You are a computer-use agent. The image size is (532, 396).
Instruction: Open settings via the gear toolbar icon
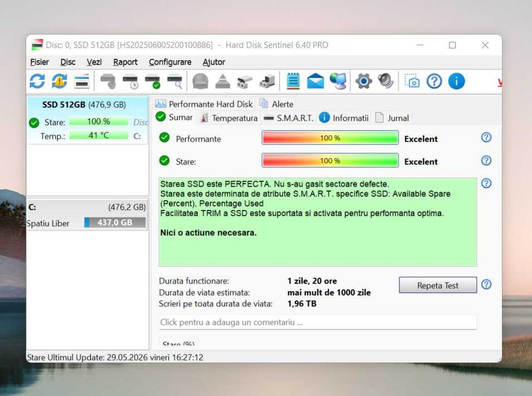[364, 81]
